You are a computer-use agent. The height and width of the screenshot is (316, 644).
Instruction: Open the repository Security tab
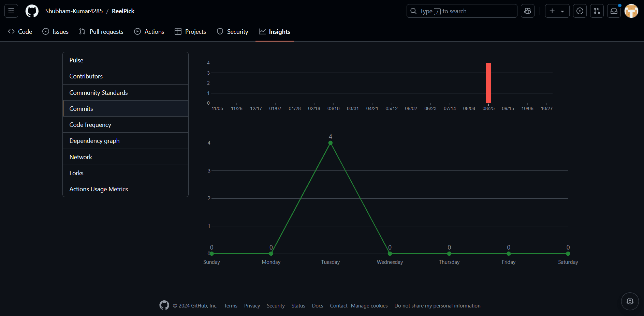coord(233,32)
